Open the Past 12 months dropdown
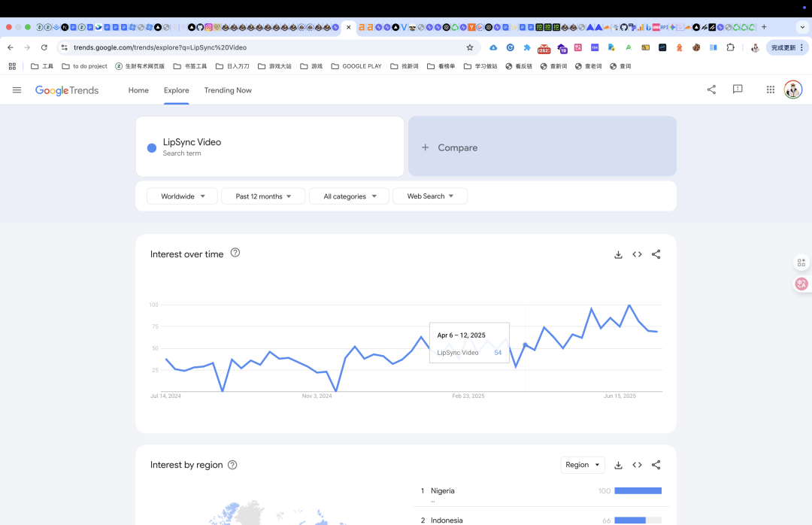812x525 pixels. (263, 196)
